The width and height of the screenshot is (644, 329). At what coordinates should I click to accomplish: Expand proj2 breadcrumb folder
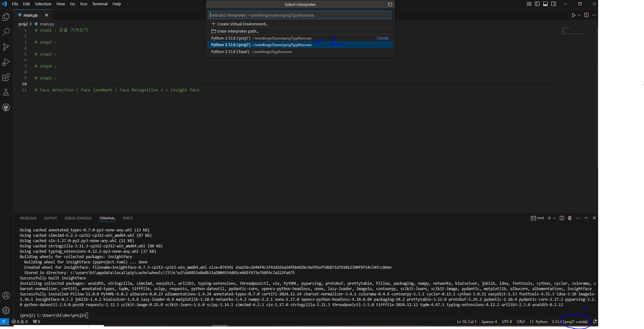[23, 24]
